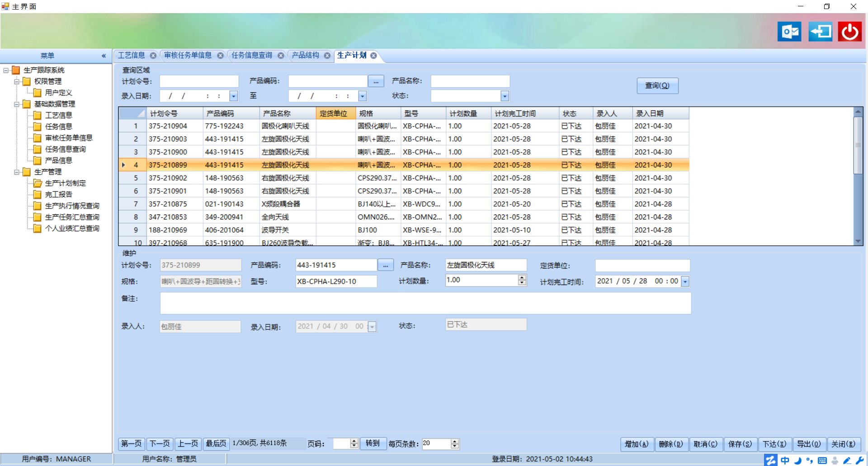Collapse the 生产管理 tree node
Screen dimensions: 868x466
[x=17, y=172]
